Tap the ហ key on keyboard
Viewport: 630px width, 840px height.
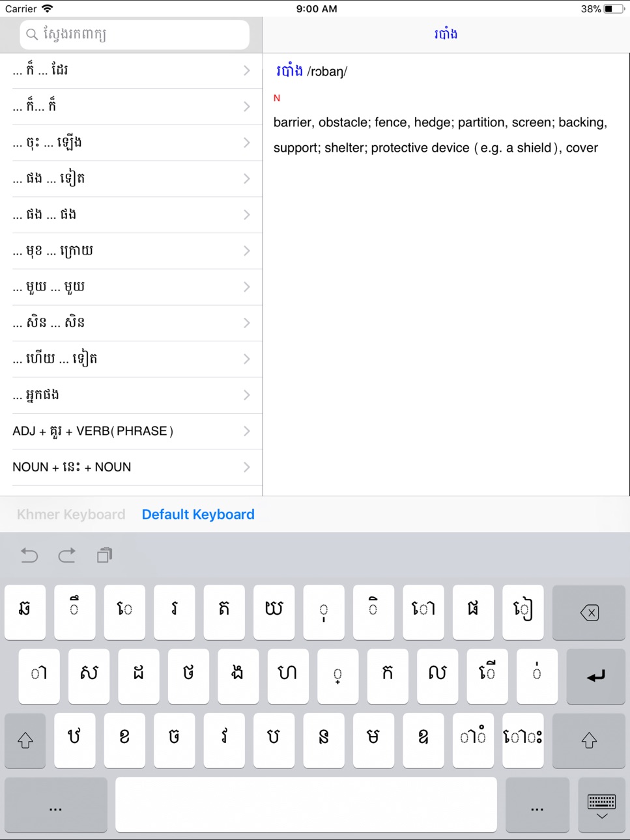[x=288, y=676]
